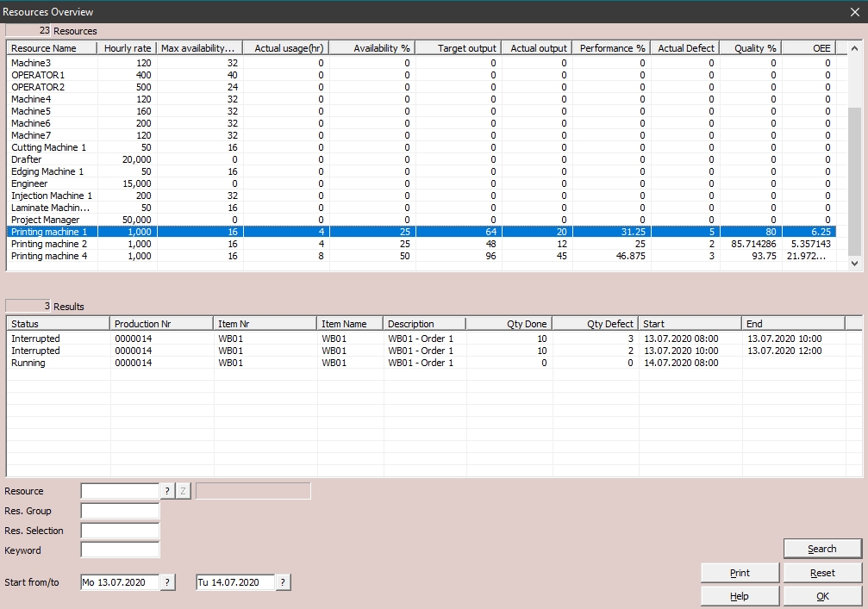This screenshot has height=609, width=868.
Task: Sort results by Status column header
Action: 59,324
